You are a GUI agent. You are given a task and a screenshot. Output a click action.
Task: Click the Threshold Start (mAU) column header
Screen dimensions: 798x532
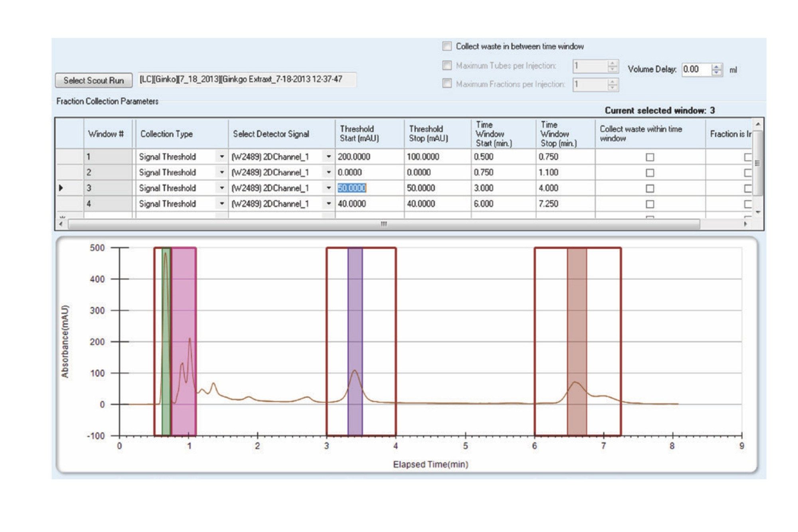369,134
